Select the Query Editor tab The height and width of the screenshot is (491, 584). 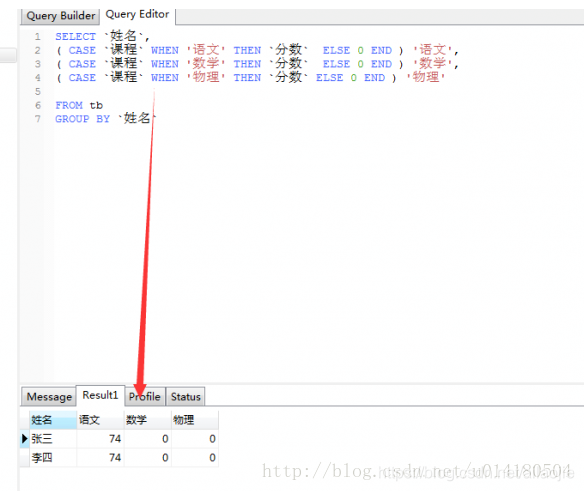pyautogui.click(x=137, y=15)
